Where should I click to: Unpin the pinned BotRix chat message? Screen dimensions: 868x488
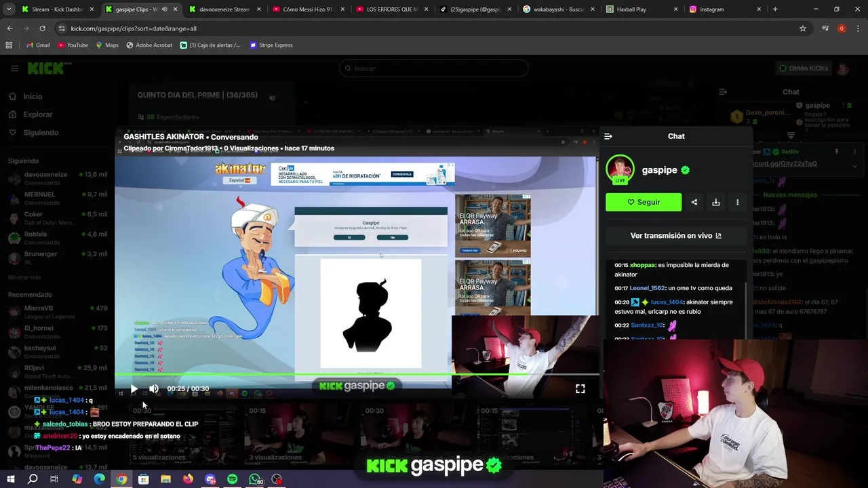837,152
